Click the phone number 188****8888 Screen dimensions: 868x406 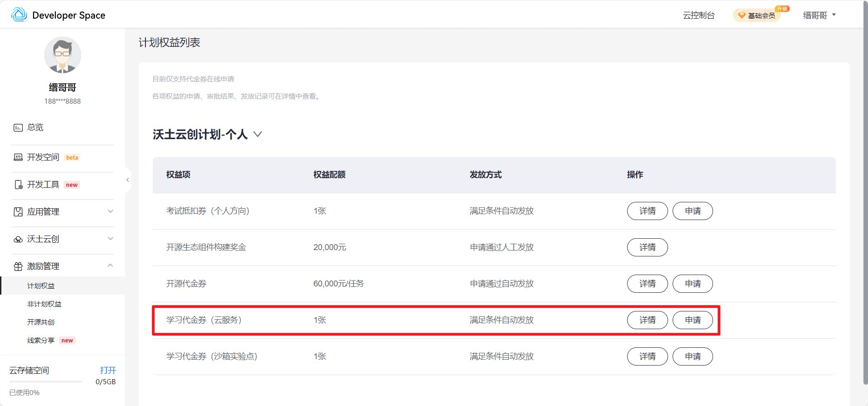click(x=63, y=101)
